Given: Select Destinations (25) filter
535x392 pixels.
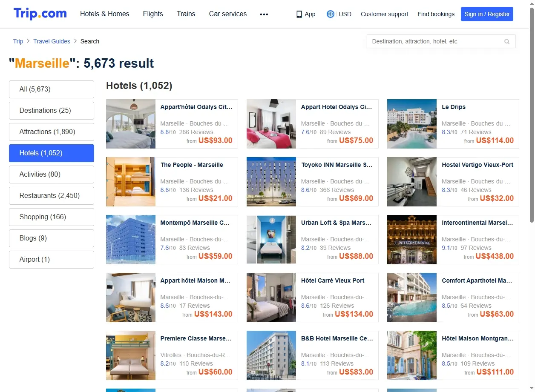Looking at the screenshot, I should [52, 111].
